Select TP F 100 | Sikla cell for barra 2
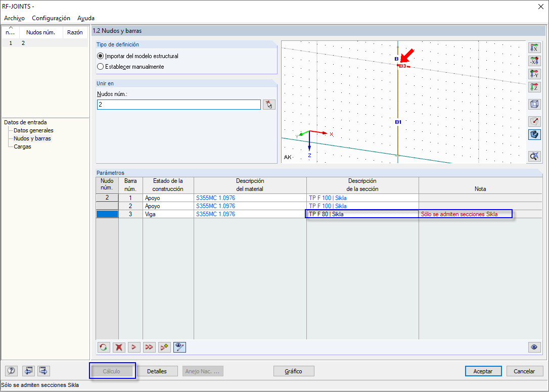Image resolution: width=549 pixels, height=392 pixels. pos(362,206)
